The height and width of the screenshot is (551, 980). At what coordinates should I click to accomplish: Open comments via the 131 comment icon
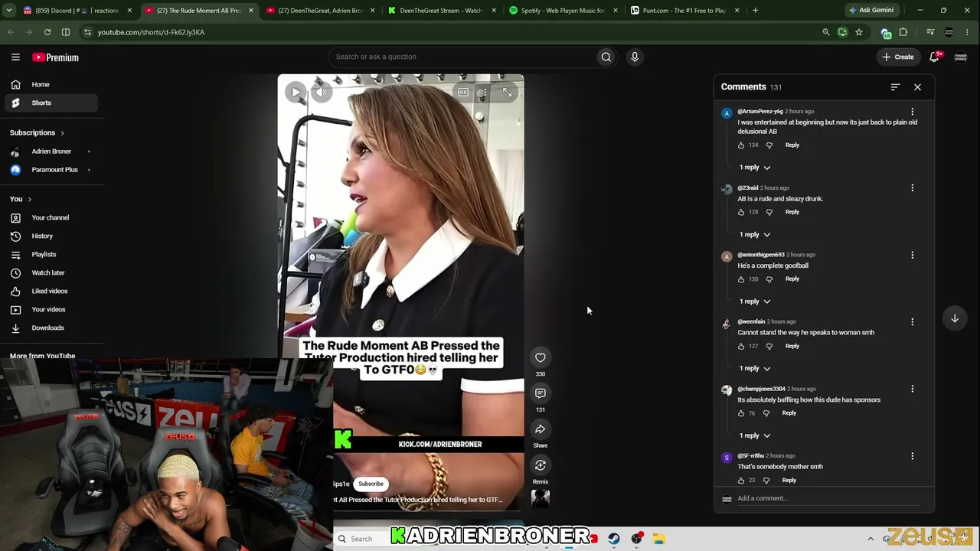click(x=540, y=393)
